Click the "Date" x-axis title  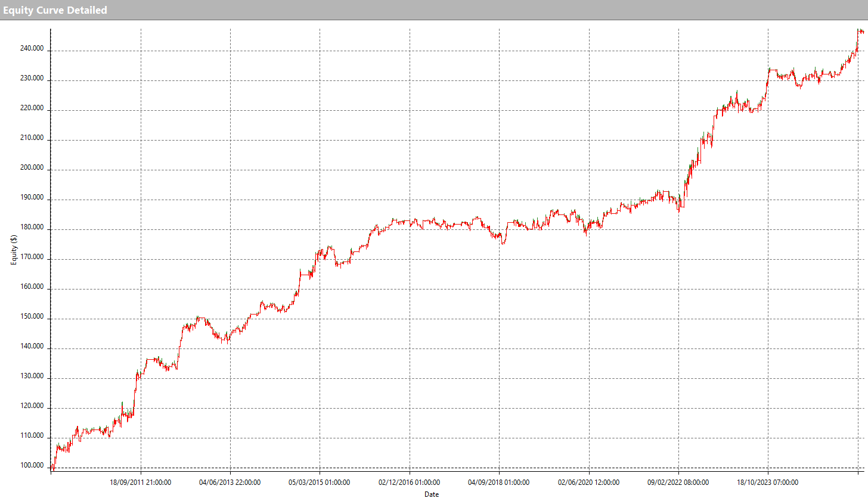(x=432, y=494)
